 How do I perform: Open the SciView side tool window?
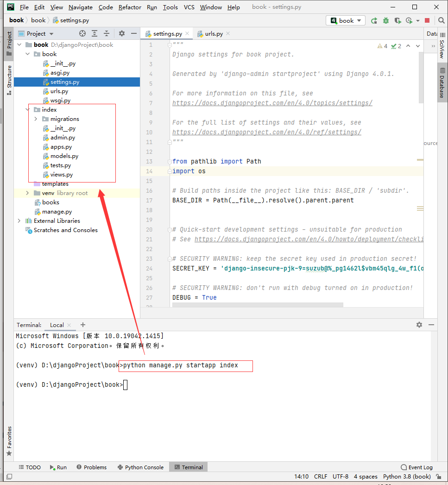[442, 46]
